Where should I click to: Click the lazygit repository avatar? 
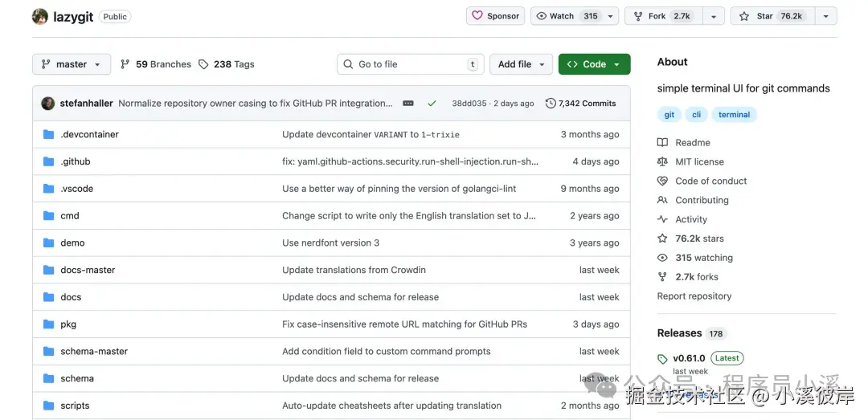click(40, 17)
